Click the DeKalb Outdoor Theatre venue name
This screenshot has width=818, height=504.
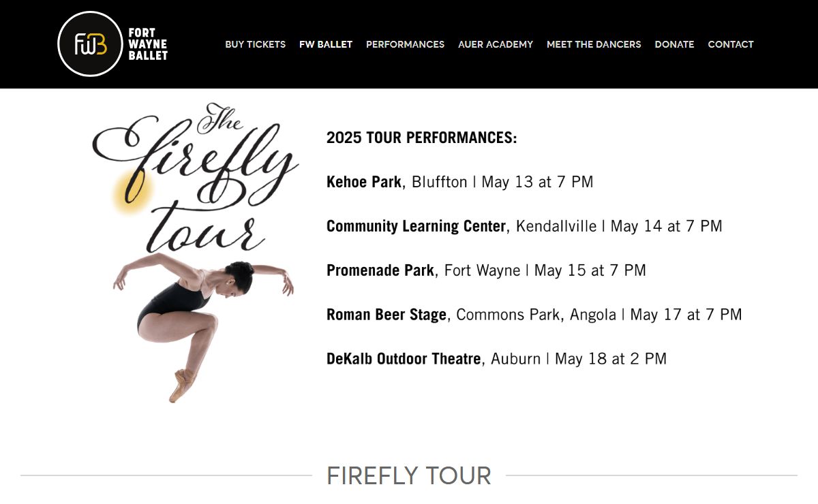click(x=404, y=359)
